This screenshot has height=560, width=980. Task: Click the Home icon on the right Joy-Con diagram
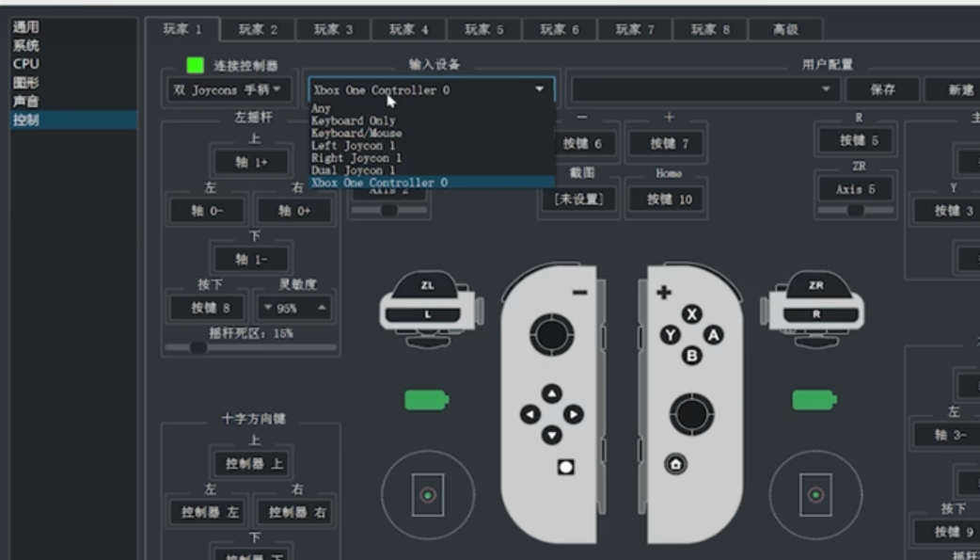(x=674, y=462)
